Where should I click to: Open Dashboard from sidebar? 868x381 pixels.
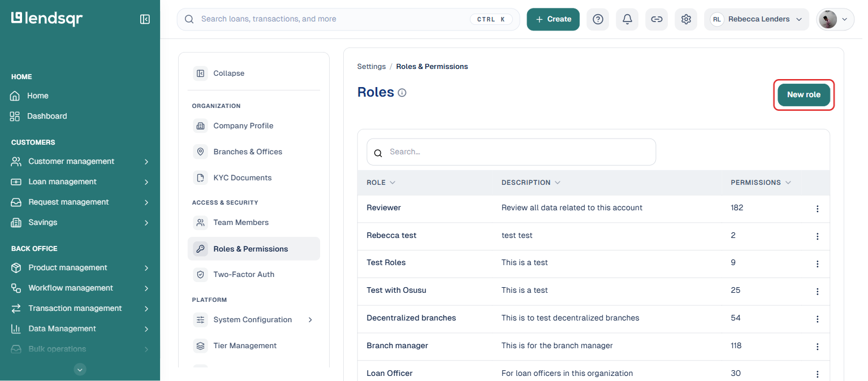point(47,116)
